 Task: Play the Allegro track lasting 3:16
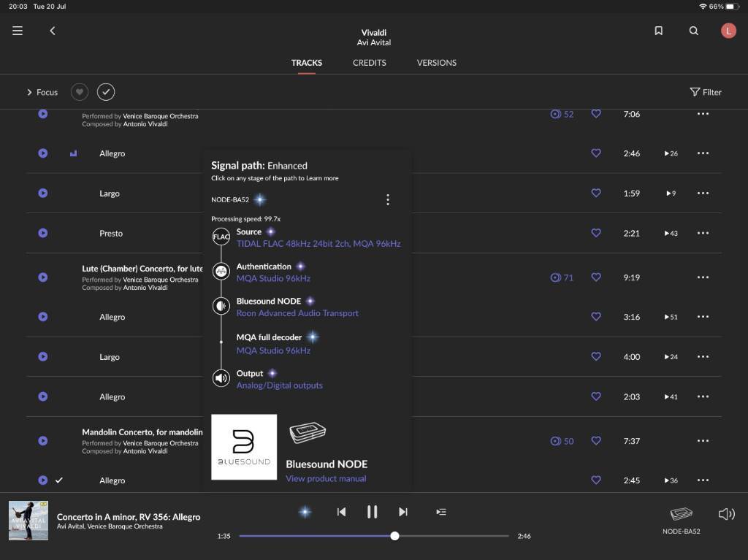pos(43,317)
